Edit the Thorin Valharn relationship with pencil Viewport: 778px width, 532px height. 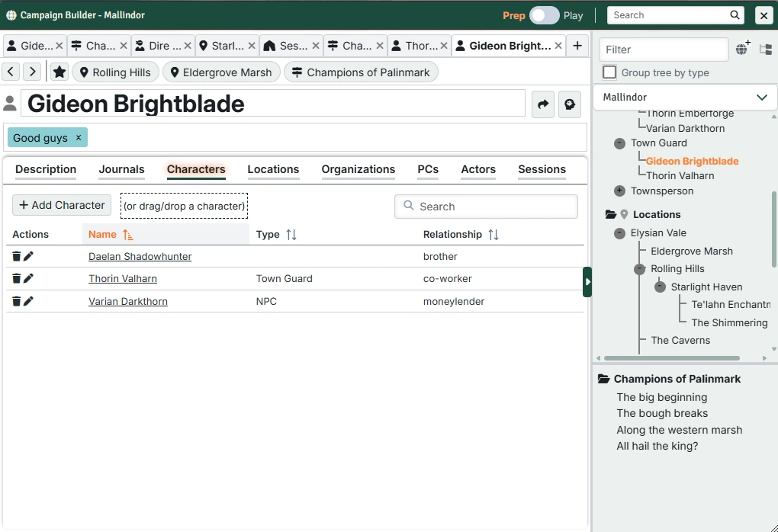point(29,279)
